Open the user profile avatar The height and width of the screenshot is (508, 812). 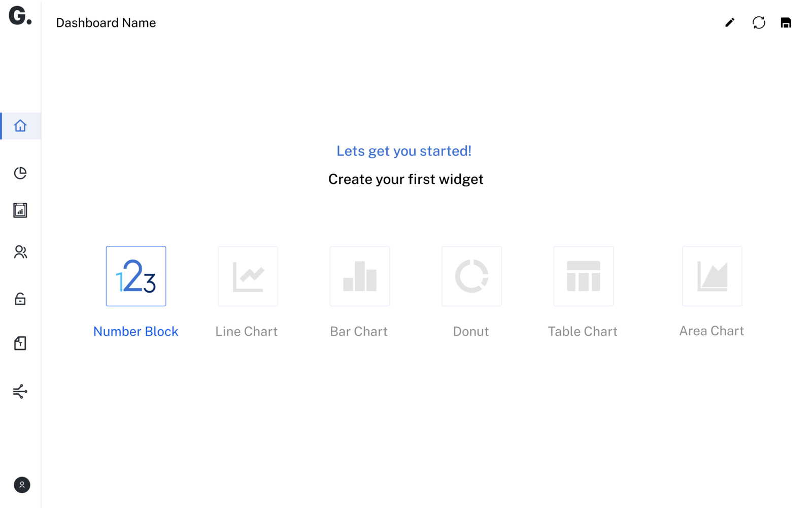[x=22, y=485]
